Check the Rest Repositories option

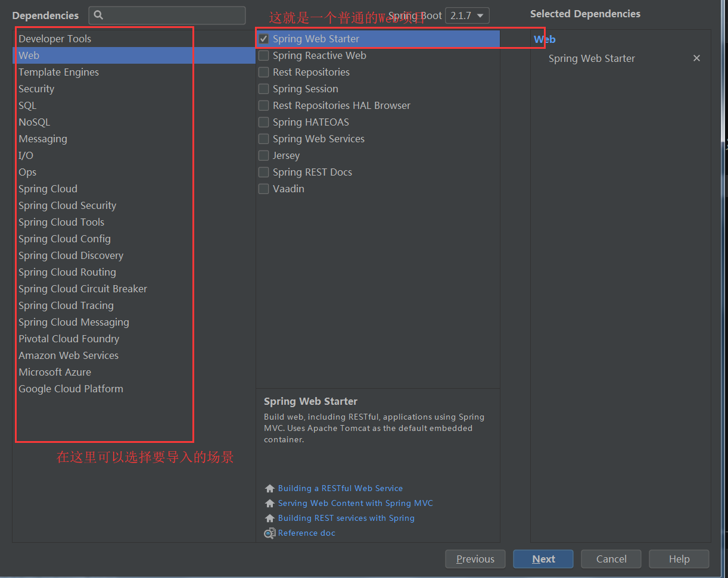pyautogui.click(x=264, y=72)
